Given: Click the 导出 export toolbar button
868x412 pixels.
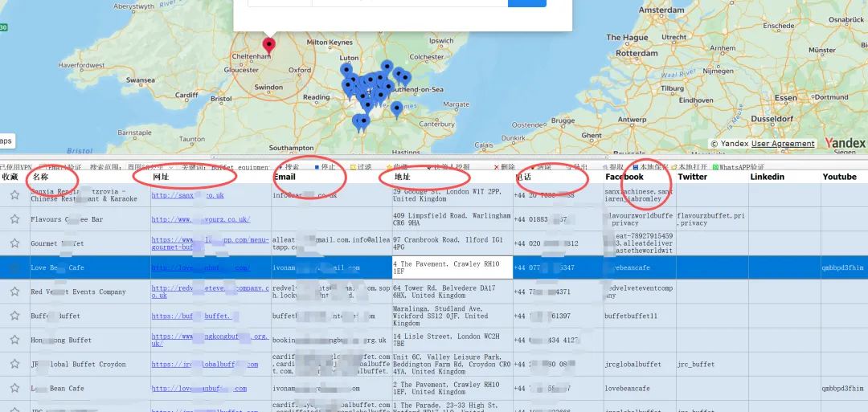Looking at the screenshot, I should 576,166.
